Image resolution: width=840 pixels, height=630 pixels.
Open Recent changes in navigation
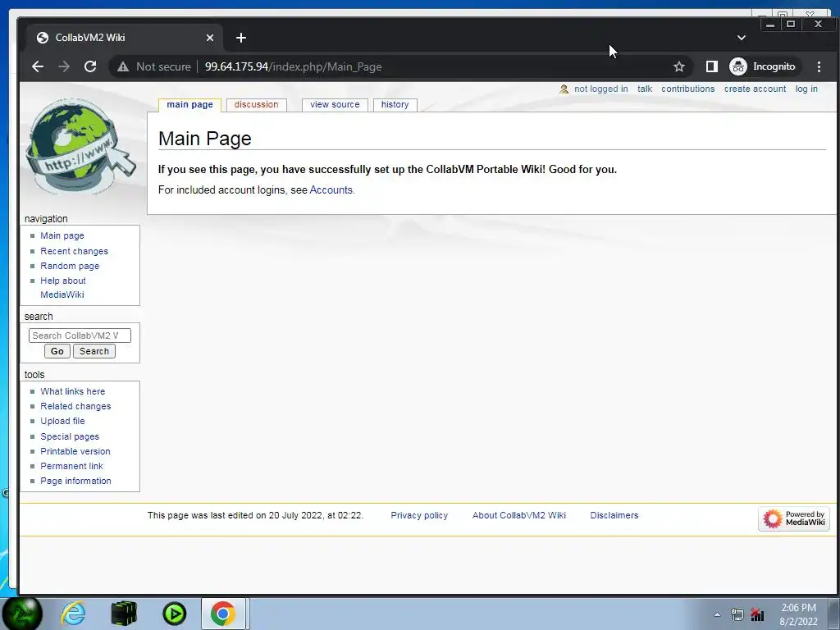pos(74,251)
